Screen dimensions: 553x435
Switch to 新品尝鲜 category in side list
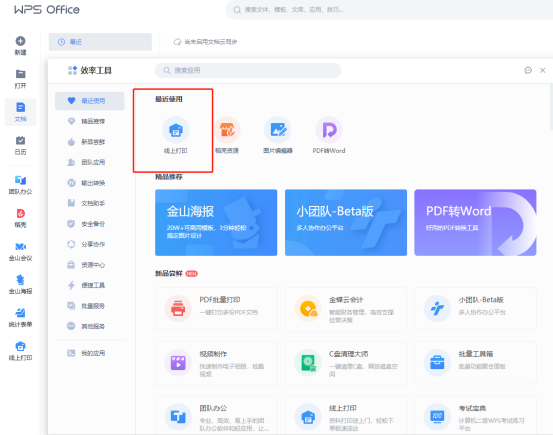coord(90,142)
